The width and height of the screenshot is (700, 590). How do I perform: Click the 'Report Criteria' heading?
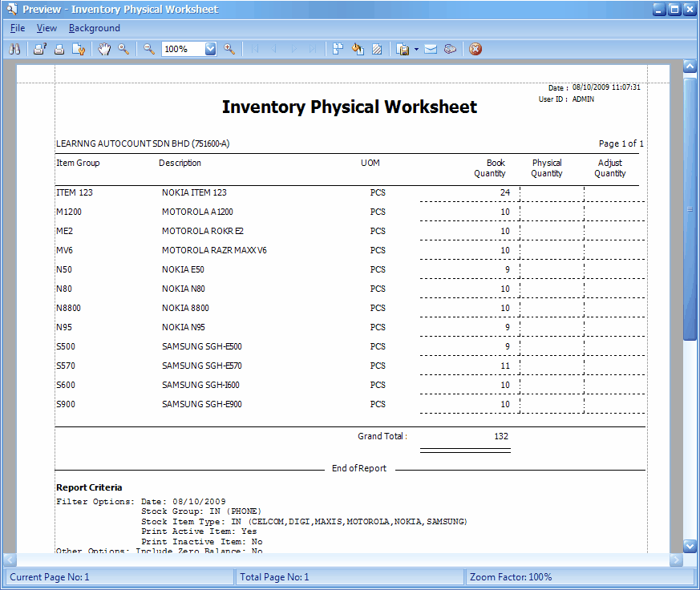tap(89, 487)
